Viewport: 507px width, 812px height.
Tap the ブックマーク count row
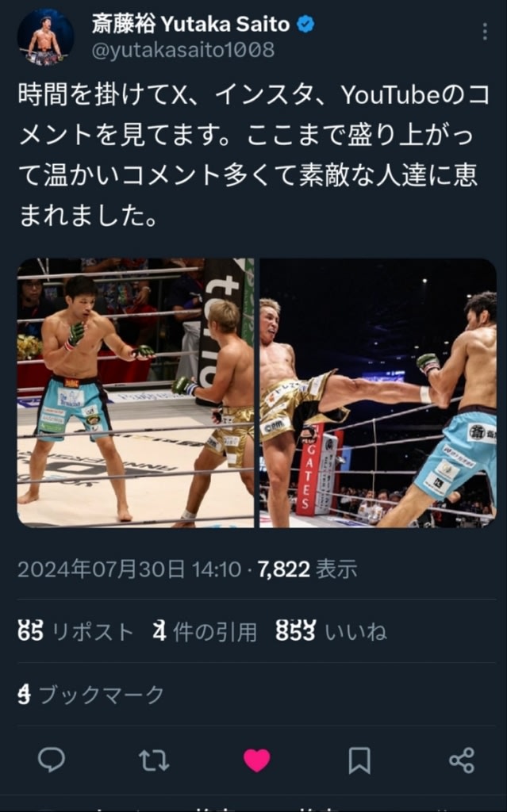click(x=90, y=695)
